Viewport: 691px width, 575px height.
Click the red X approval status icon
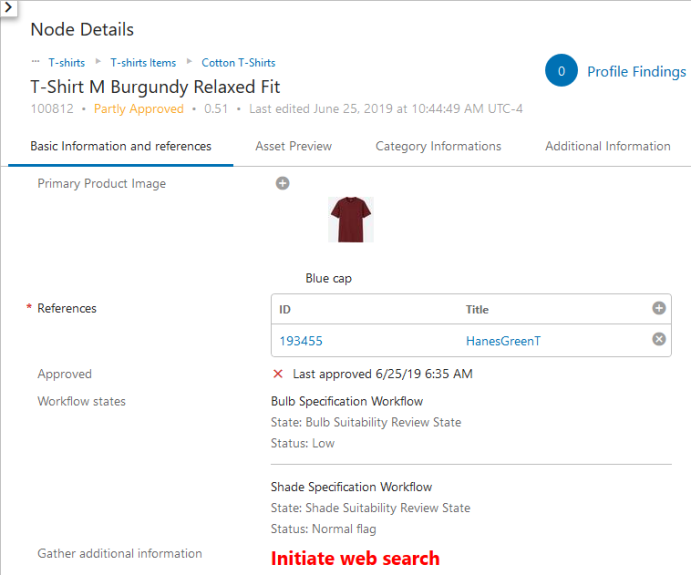coord(278,374)
